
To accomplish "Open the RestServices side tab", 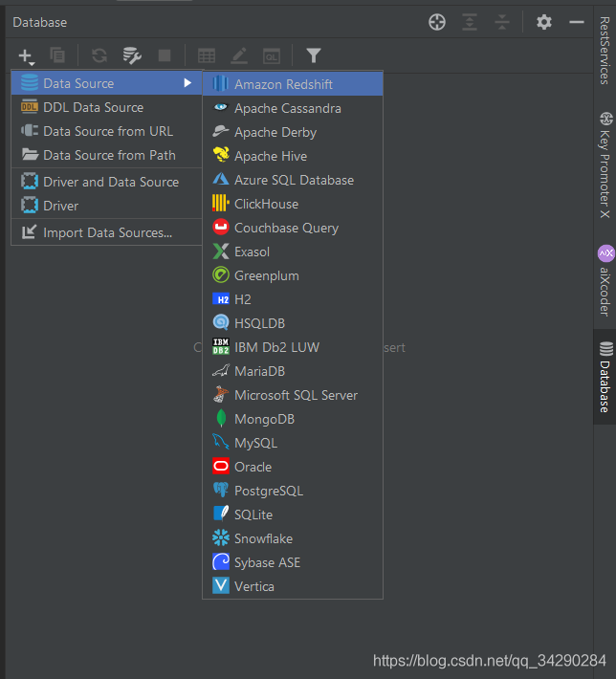I will click(x=605, y=50).
